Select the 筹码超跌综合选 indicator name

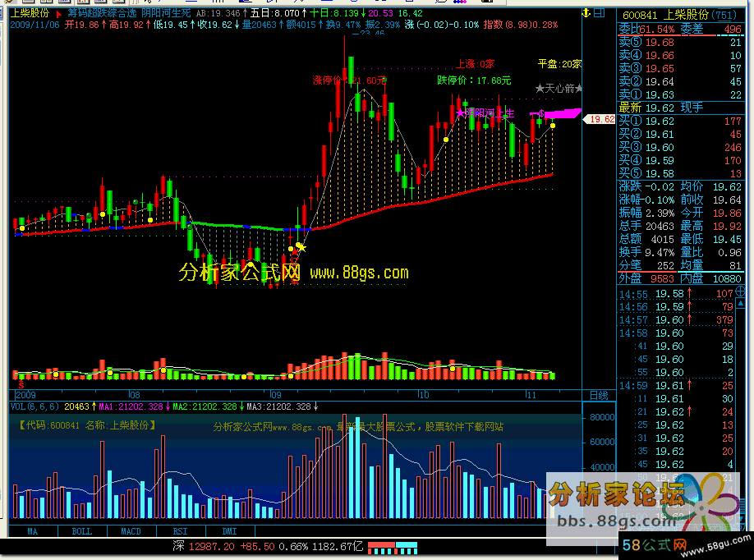click(102, 13)
